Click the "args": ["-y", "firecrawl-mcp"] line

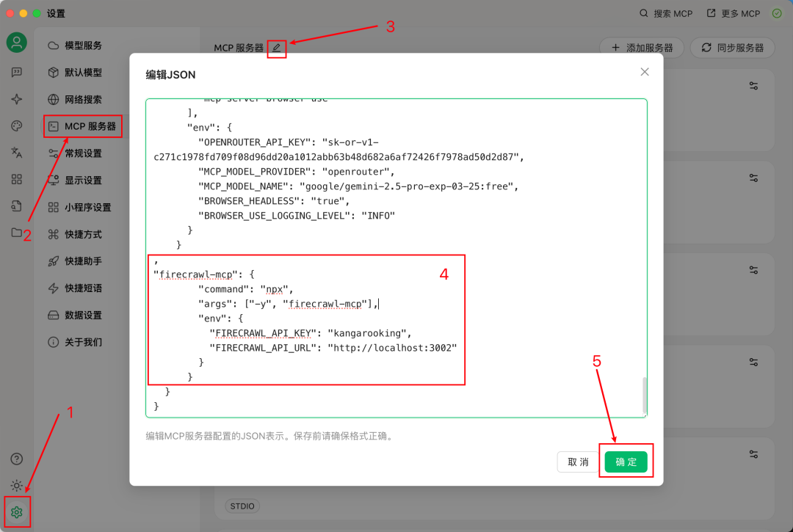289,304
